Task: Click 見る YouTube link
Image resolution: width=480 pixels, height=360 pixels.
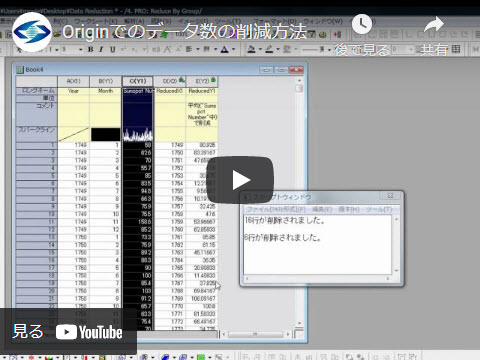Action: coord(68,332)
